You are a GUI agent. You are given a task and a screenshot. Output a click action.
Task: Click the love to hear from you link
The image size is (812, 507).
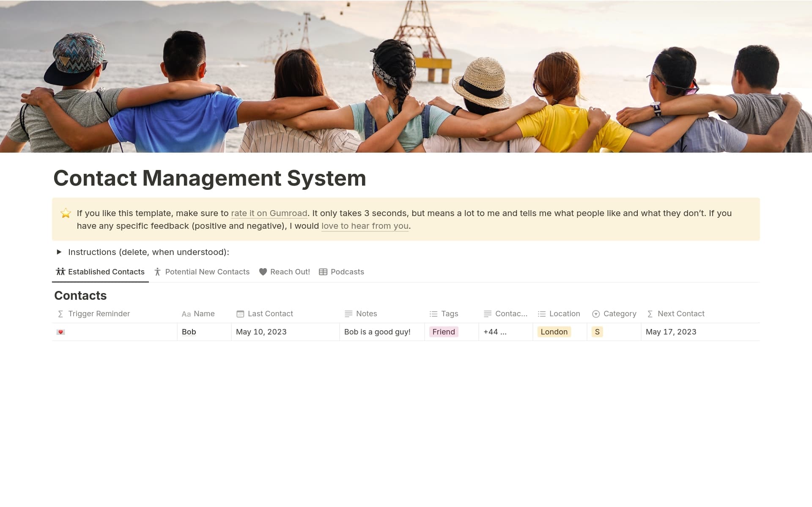pyautogui.click(x=365, y=226)
